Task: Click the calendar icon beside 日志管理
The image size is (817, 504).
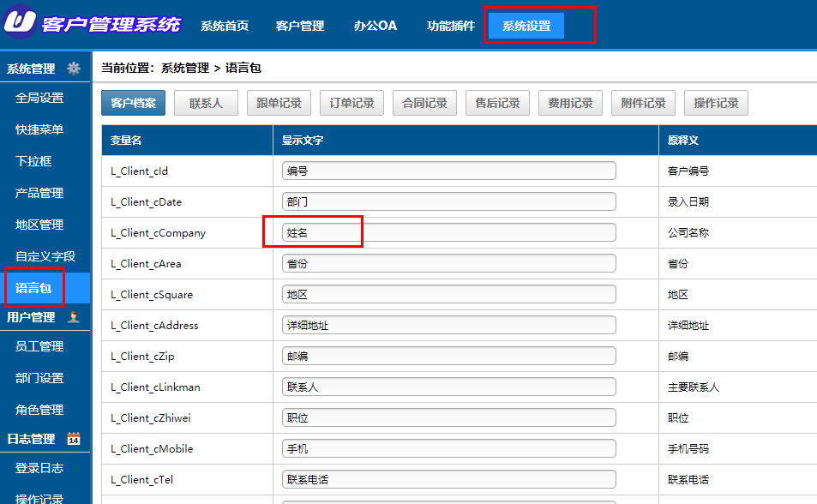Action: [x=74, y=439]
